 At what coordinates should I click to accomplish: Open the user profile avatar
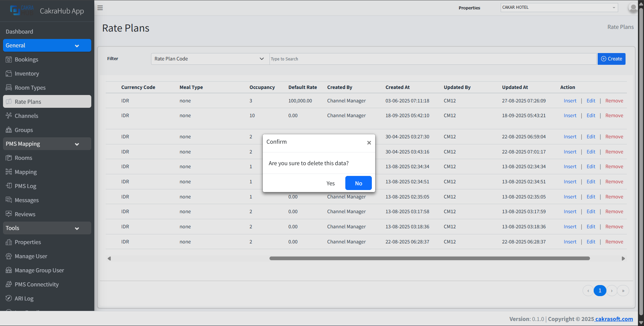click(633, 8)
